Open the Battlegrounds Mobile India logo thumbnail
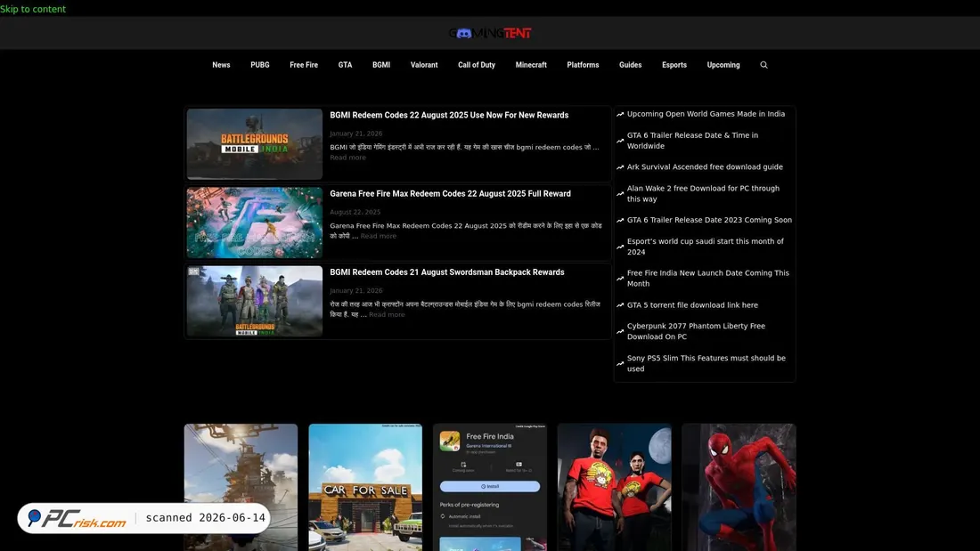 tap(255, 144)
